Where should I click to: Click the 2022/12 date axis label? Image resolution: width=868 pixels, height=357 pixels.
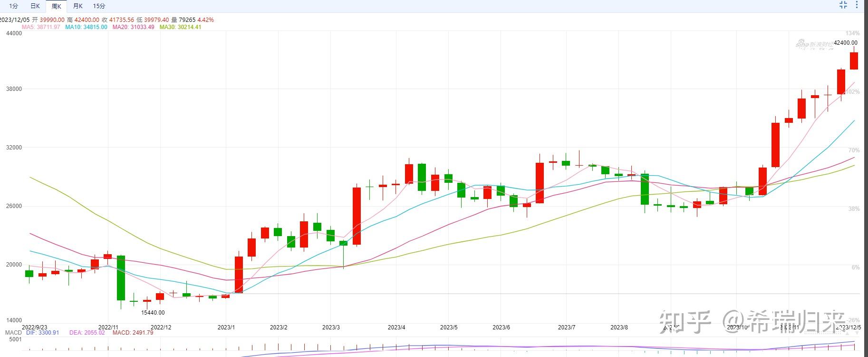[161, 327]
